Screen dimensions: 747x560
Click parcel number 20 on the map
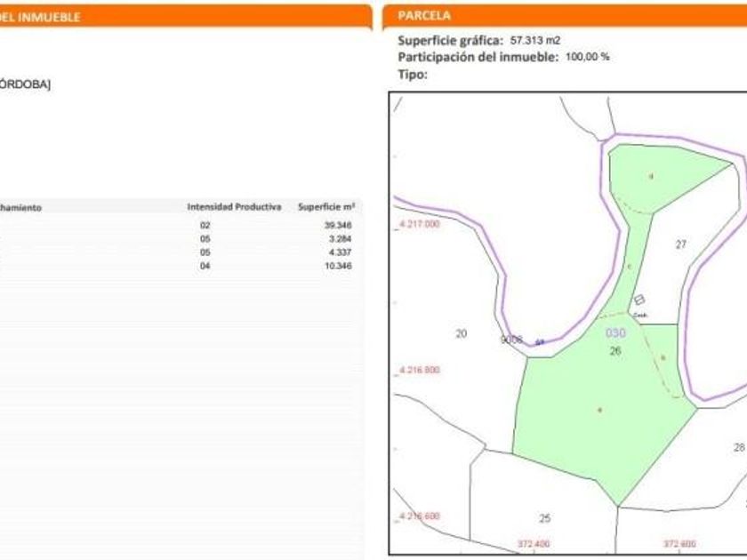(x=461, y=334)
